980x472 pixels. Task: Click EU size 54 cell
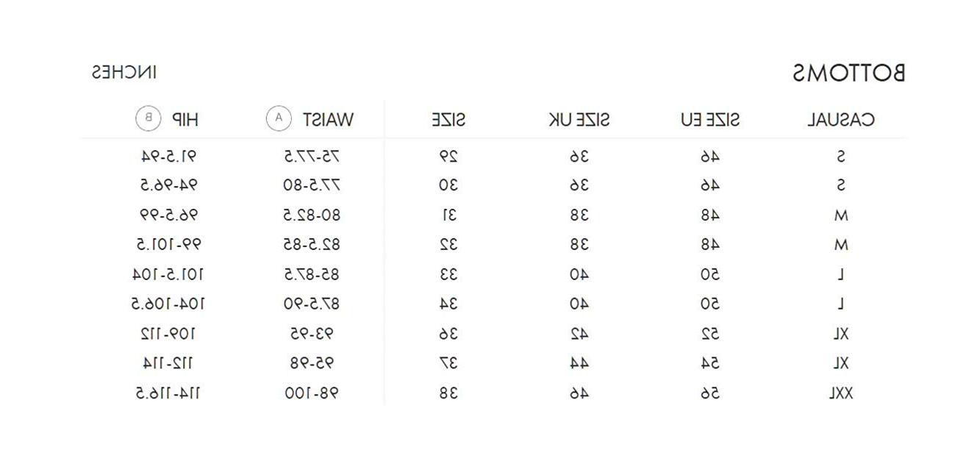coord(710,363)
